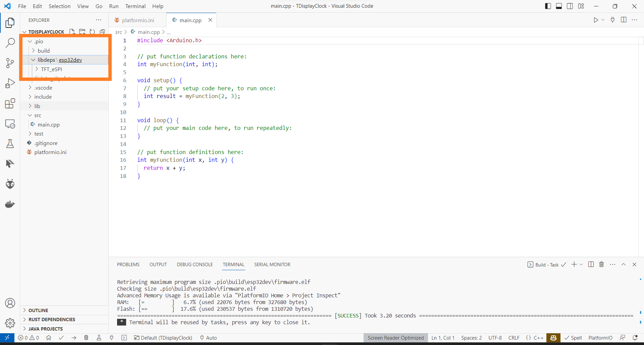Open the Source Control view
Image resolution: width=644 pixels, height=345 pixels.
[10, 63]
